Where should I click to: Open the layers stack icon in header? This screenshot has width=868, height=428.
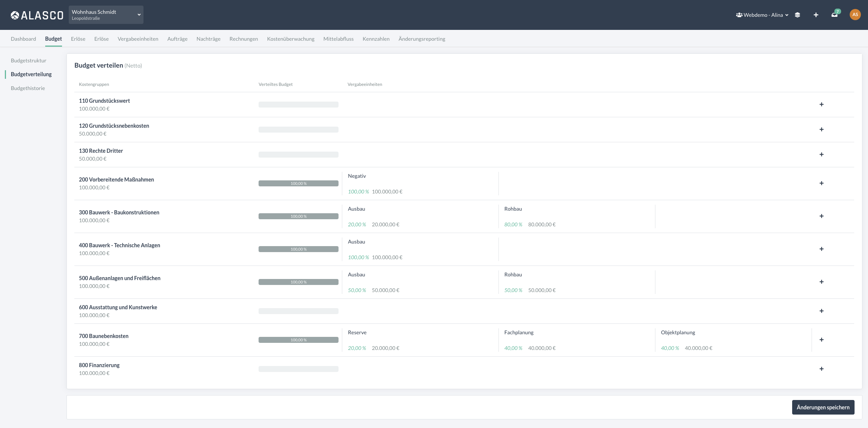coord(797,15)
